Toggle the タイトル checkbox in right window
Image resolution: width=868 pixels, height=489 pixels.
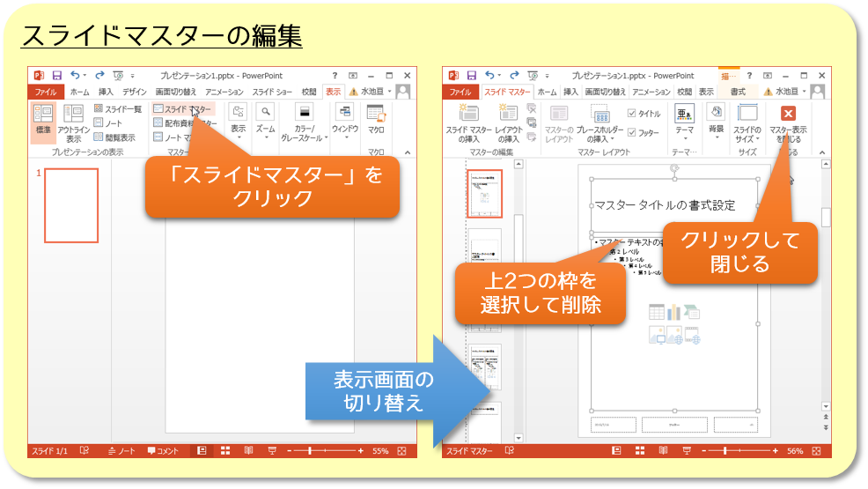tap(631, 113)
